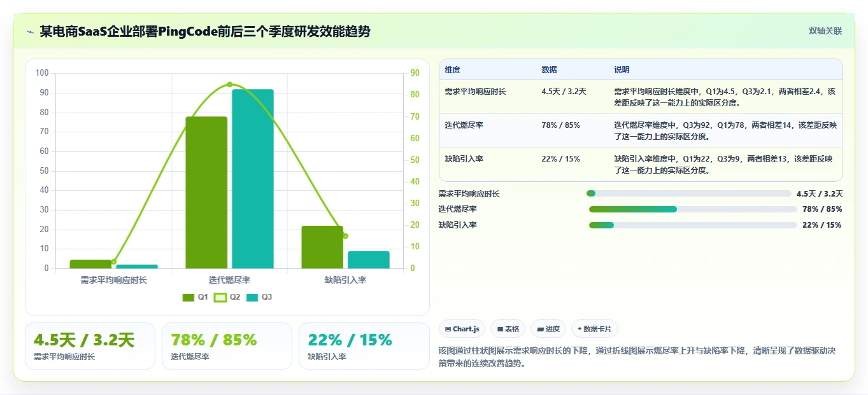The height and width of the screenshot is (395, 868).
Task: Click the 78% / 85% stat card
Action: click(227, 346)
